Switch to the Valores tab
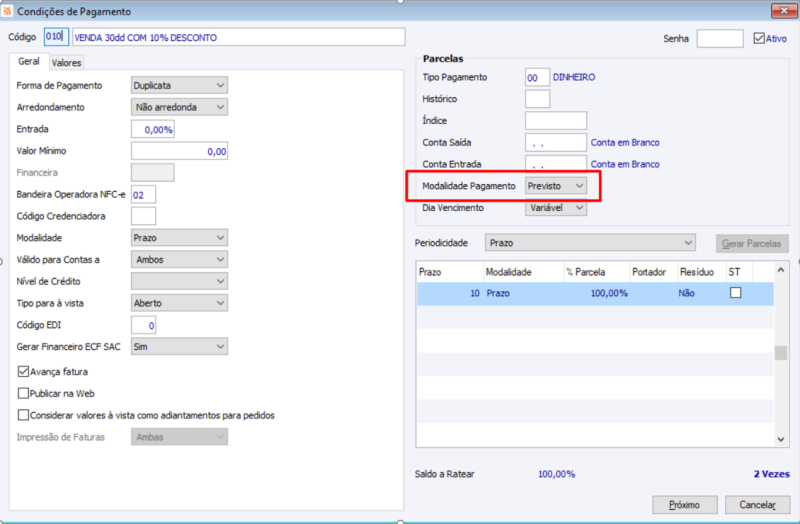Screen dimensions: 800x524 [66, 63]
